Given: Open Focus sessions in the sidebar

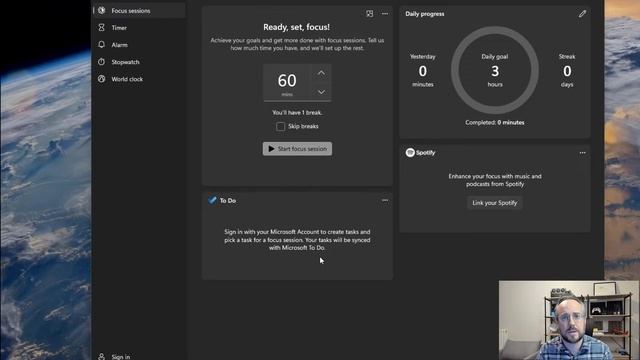Looking at the screenshot, I should coord(139,11).
